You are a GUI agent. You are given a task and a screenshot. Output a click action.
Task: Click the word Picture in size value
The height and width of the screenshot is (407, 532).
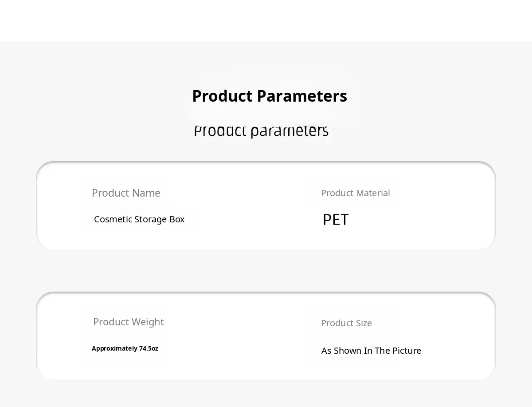coord(407,351)
